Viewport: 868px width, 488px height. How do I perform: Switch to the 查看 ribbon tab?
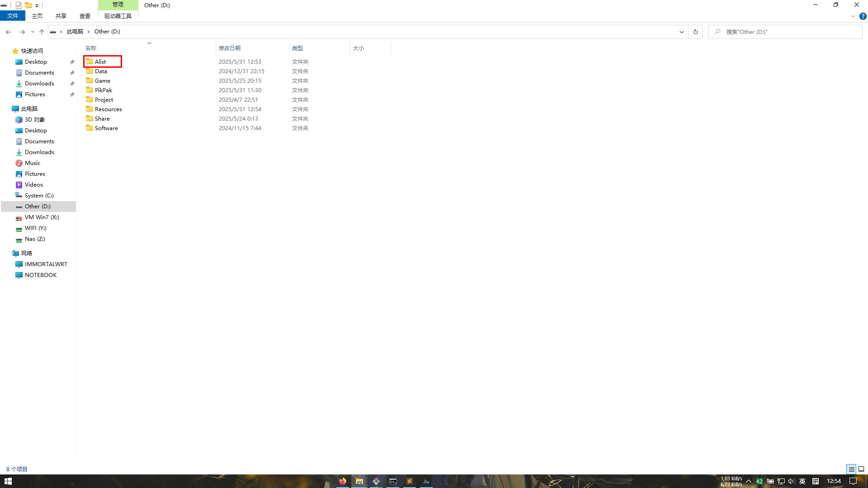coord(85,16)
